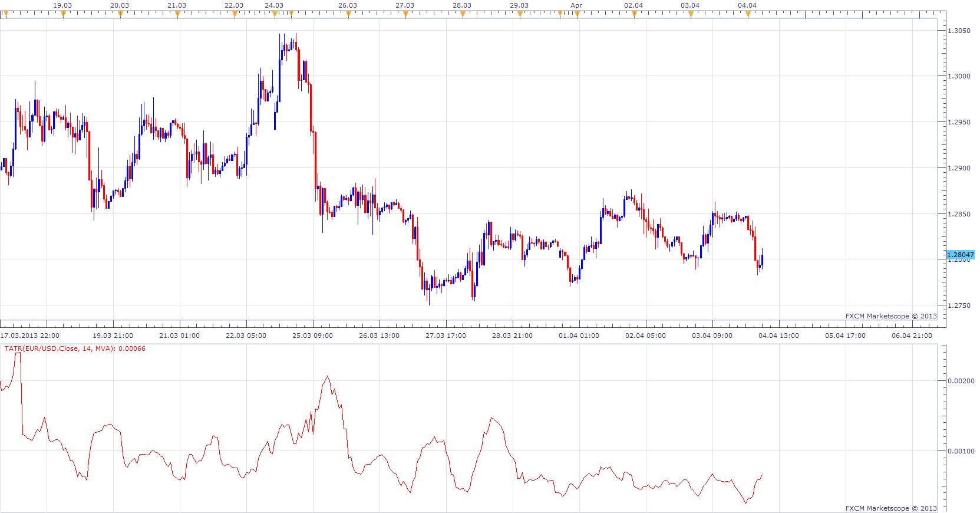The image size is (980, 513).
Task: Click the orange day marker below 19.03
Action: (x=63, y=15)
